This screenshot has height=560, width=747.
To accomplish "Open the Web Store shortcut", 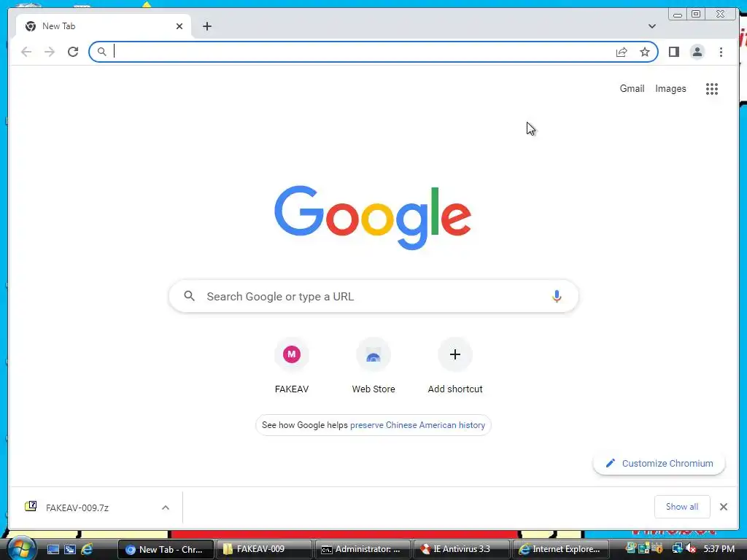I will point(373,366).
